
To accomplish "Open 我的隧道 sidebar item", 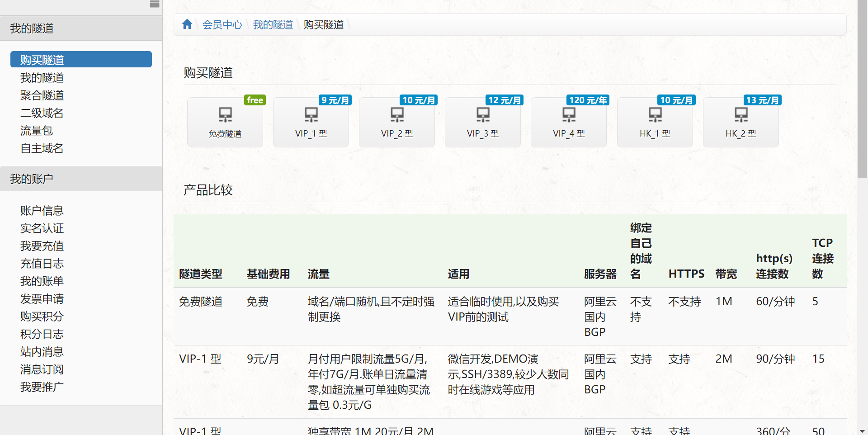I will pos(42,78).
